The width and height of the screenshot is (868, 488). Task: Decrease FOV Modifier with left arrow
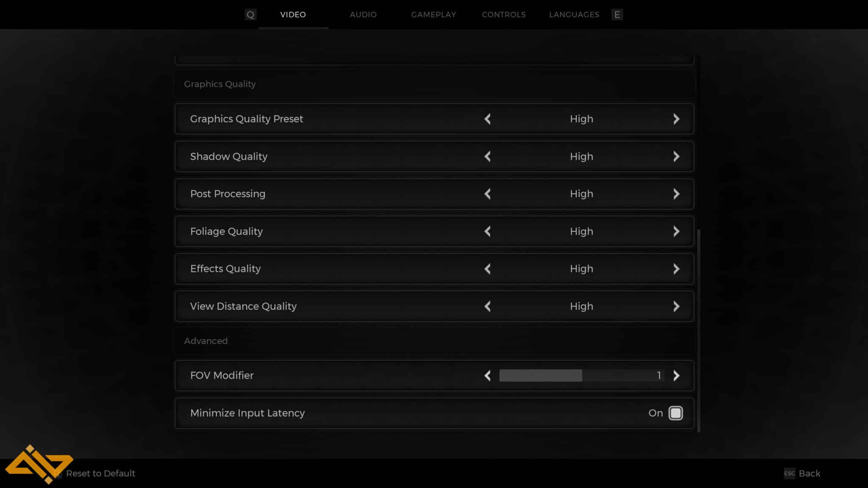487,376
